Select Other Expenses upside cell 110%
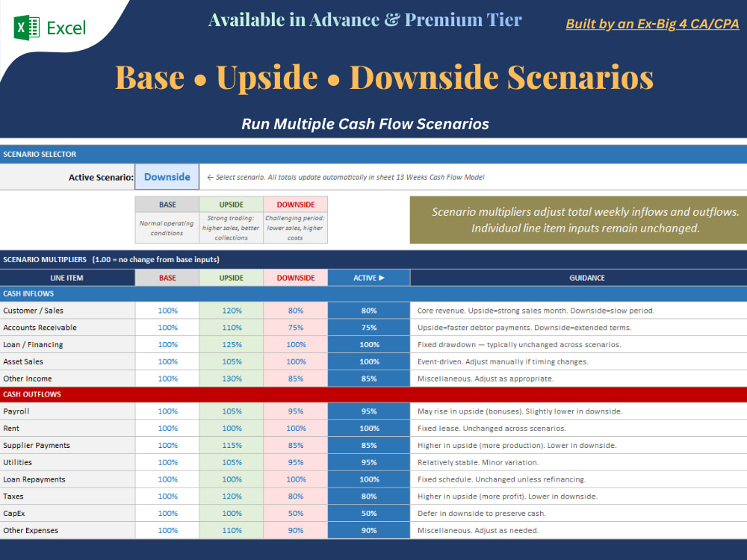Image resolution: width=747 pixels, height=560 pixels. pos(231,530)
